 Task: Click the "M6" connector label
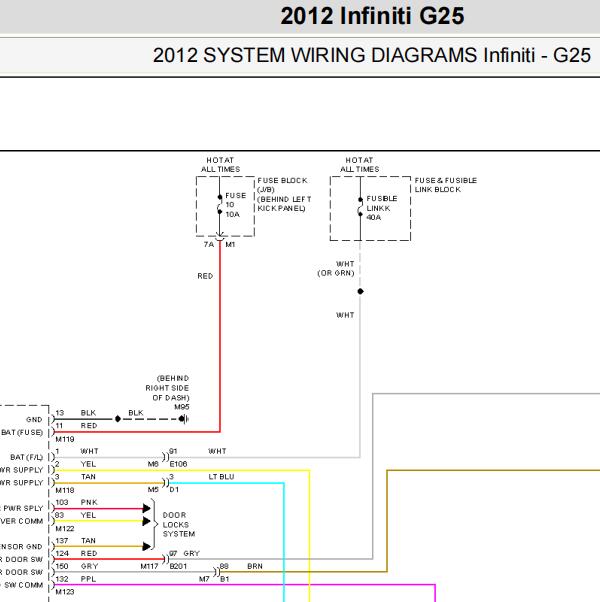pos(153,464)
